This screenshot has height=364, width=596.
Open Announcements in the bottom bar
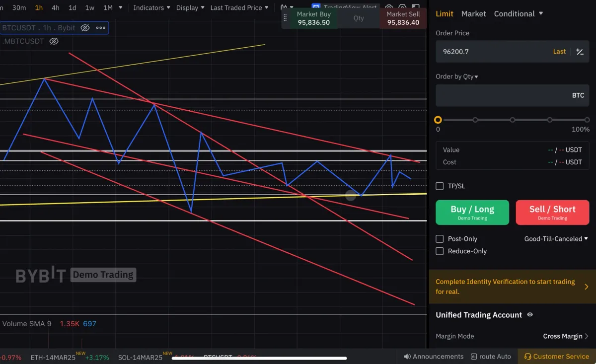click(x=433, y=357)
